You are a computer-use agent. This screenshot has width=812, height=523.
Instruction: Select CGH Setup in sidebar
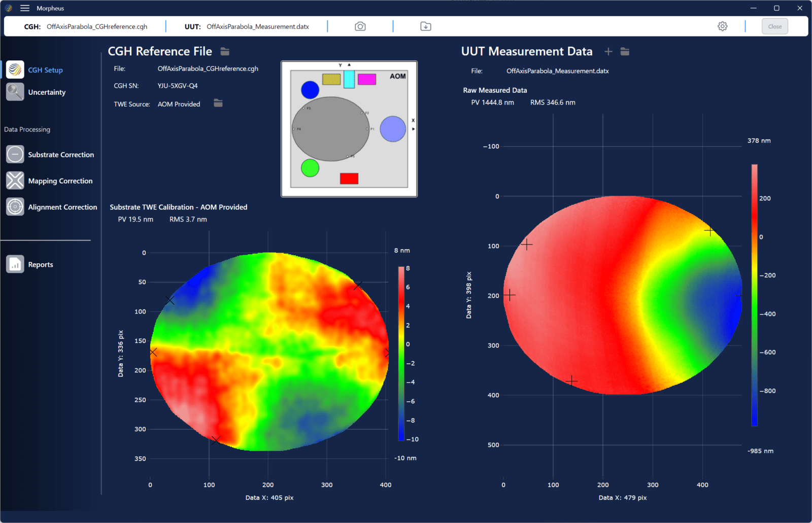(45, 70)
